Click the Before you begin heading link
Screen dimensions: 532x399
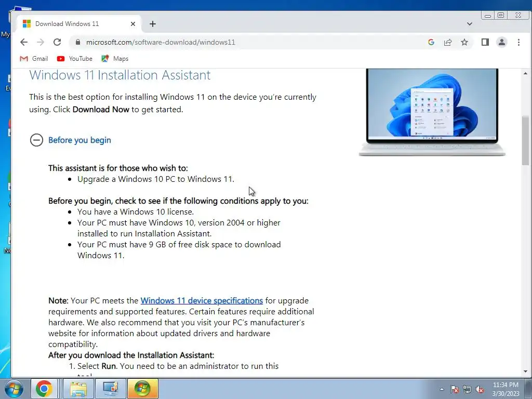(79, 140)
